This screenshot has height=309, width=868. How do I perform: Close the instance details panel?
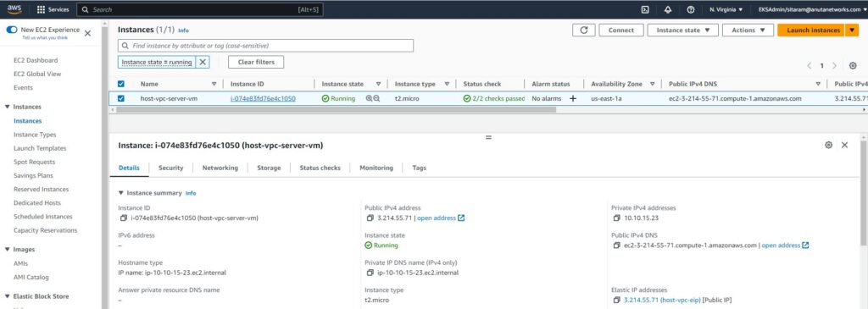point(844,145)
